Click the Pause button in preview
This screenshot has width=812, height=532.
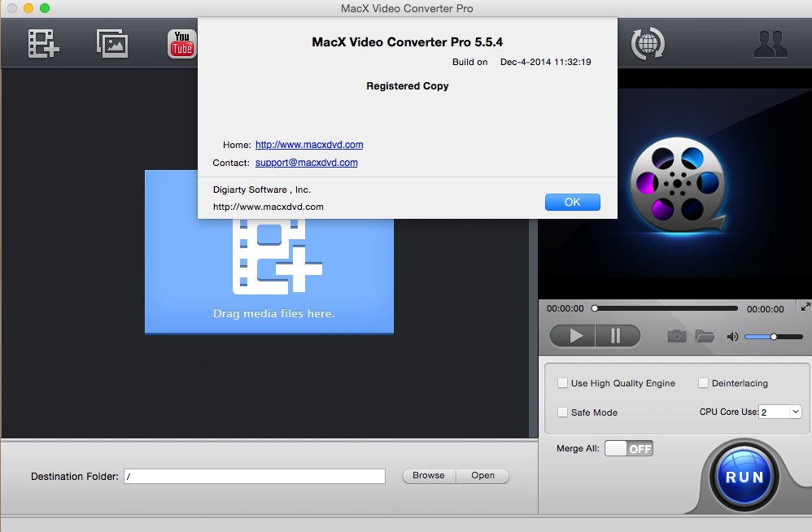[618, 336]
